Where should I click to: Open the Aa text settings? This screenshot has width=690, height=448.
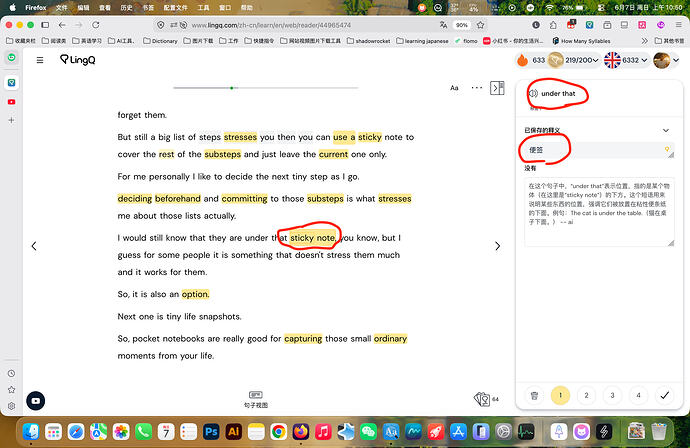(454, 88)
